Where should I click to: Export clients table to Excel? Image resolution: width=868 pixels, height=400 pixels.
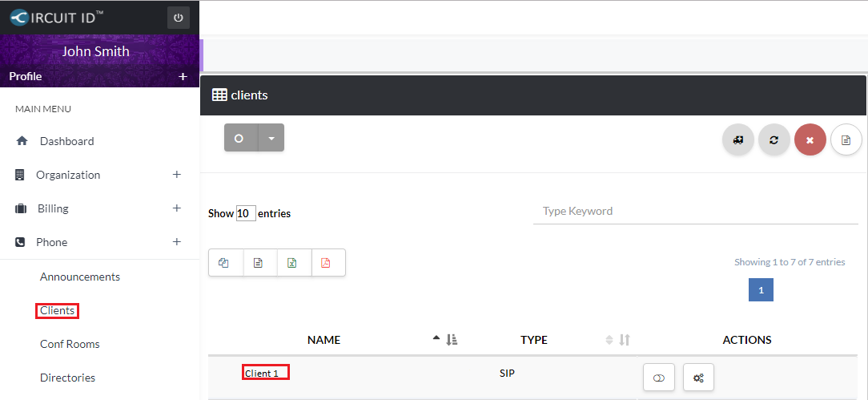(293, 263)
